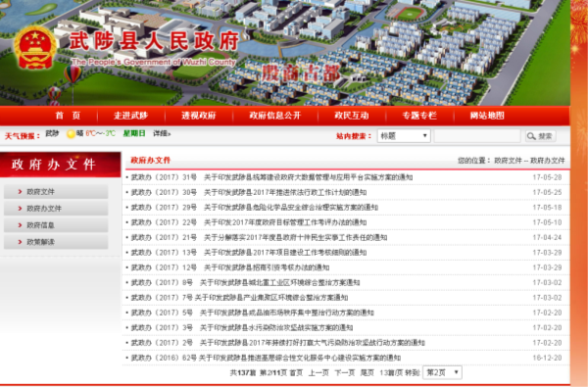Click red arrow beside 政府办文件
588x387 pixels.
click(x=20, y=208)
